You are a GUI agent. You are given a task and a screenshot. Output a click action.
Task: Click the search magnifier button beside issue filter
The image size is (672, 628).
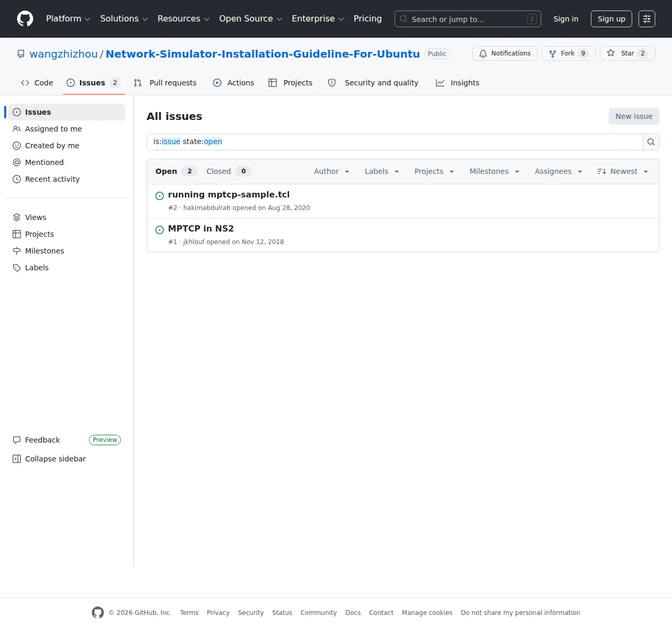(651, 142)
